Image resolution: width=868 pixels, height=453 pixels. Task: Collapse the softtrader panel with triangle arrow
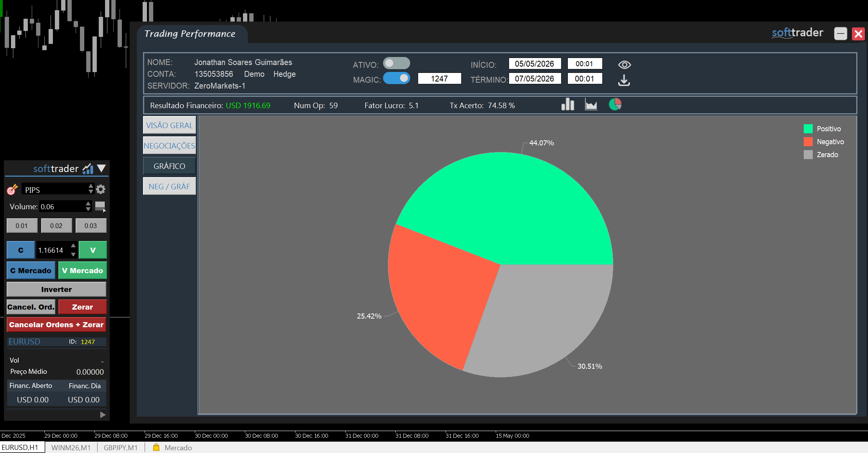click(x=101, y=169)
